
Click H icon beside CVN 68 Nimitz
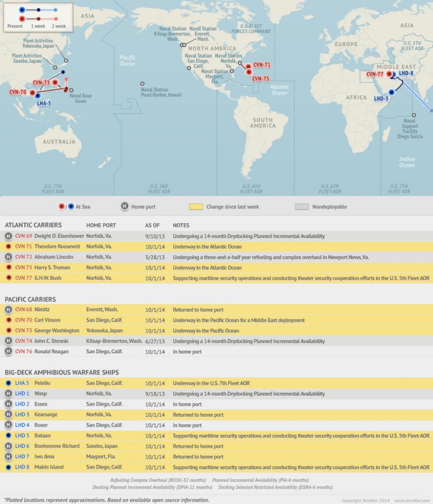(8, 309)
